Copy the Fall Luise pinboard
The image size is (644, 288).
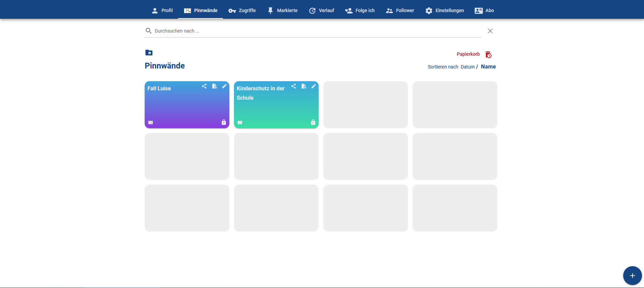(x=214, y=86)
